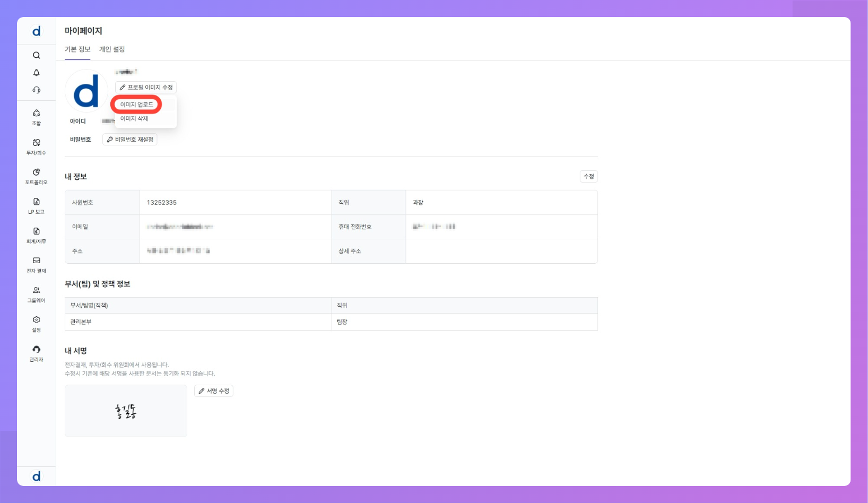Open notifications bell icon
This screenshot has height=503, width=868.
point(36,73)
